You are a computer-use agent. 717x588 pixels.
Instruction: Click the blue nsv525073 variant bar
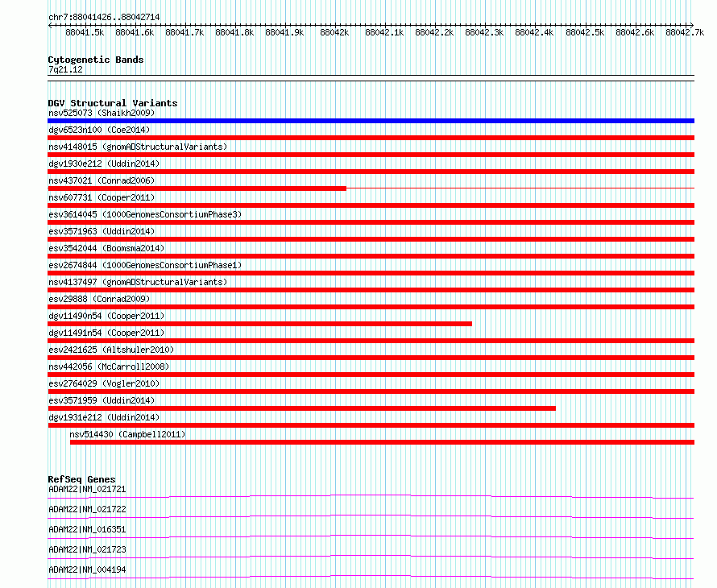click(371, 121)
